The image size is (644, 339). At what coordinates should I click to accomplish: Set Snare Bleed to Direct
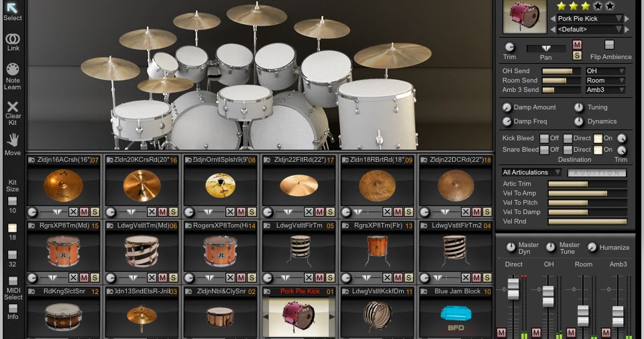coord(568,150)
